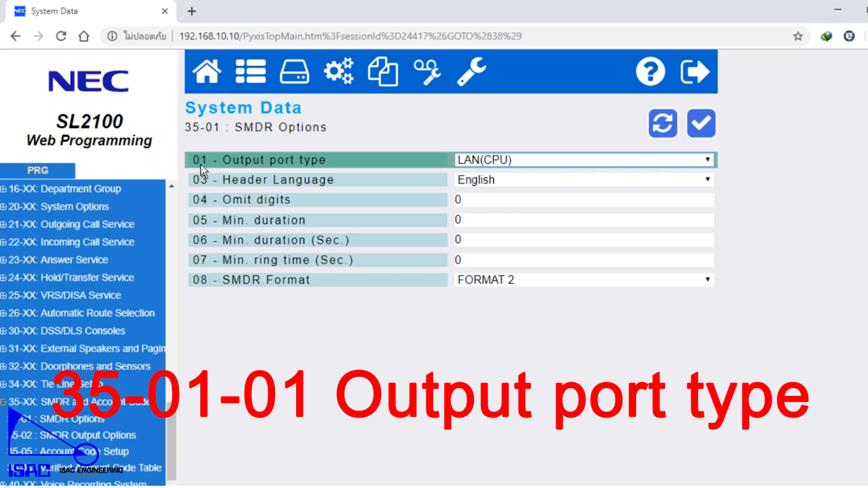Collapse the 35-XX SMDR section

[x=4, y=401]
